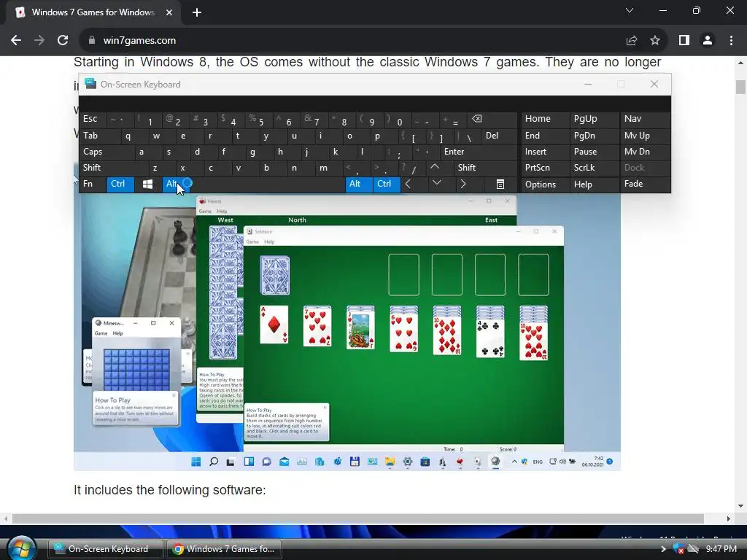747x560 pixels.
Task: Select Chrome Windows 7 Games taskbar button
Action: tap(223, 549)
